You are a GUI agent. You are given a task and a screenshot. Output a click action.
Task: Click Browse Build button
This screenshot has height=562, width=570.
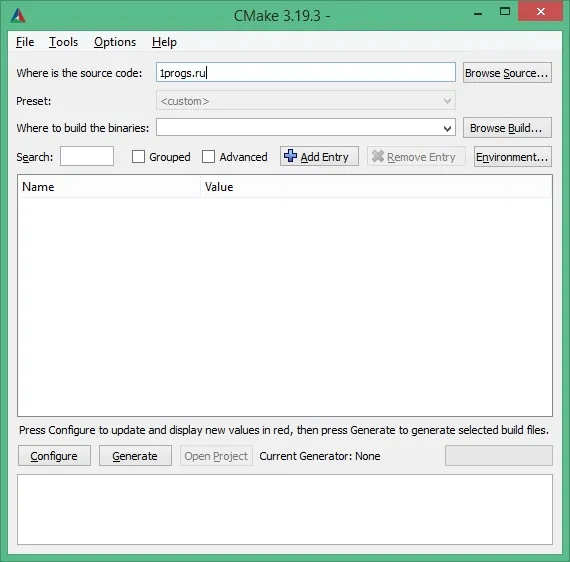(507, 128)
